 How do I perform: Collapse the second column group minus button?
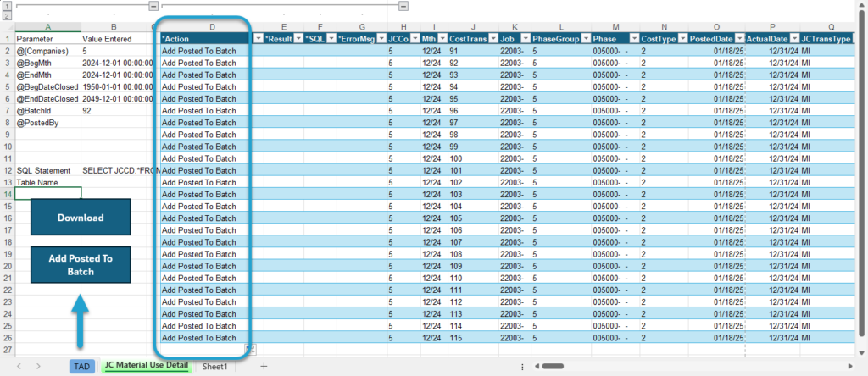pyautogui.click(x=403, y=6)
